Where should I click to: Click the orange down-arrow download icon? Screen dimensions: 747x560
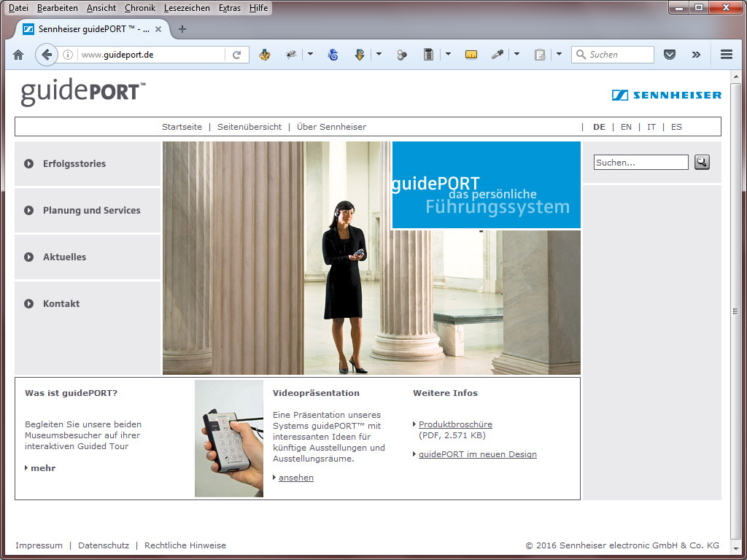(360, 55)
